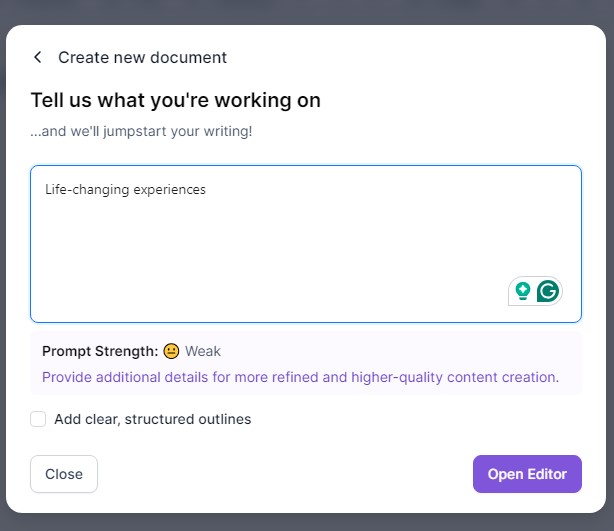This screenshot has height=531, width=614.
Task: Click the neutral face prompt strength emoji
Action: point(171,351)
